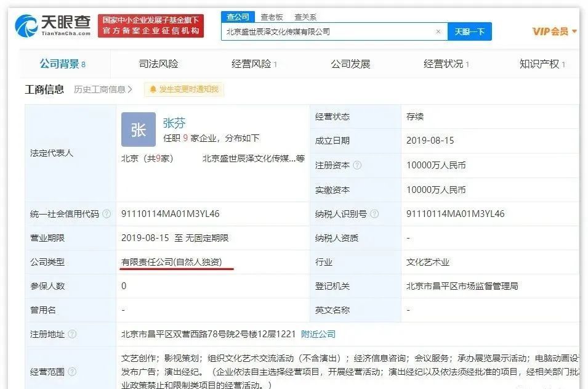Open 张芬 legal representative link
The width and height of the screenshot is (588, 389).
174,123
